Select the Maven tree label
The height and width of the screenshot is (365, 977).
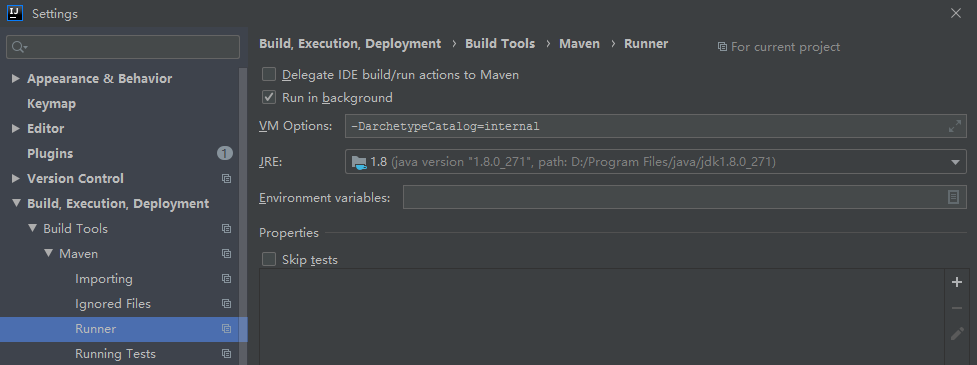[79, 254]
